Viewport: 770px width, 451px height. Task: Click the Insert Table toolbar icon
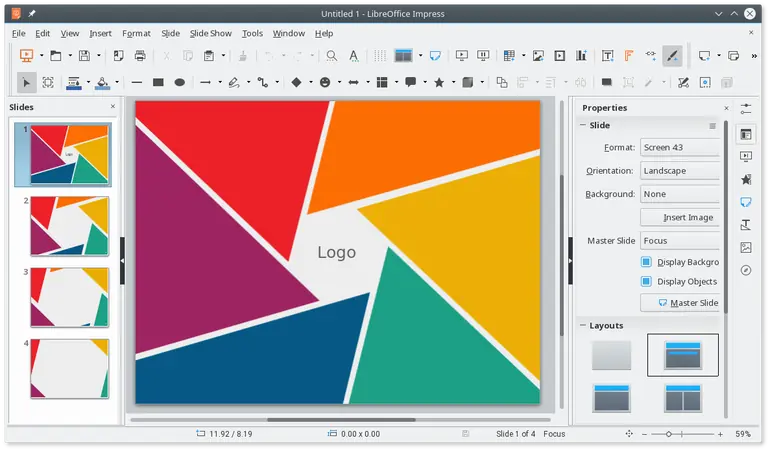pos(509,56)
